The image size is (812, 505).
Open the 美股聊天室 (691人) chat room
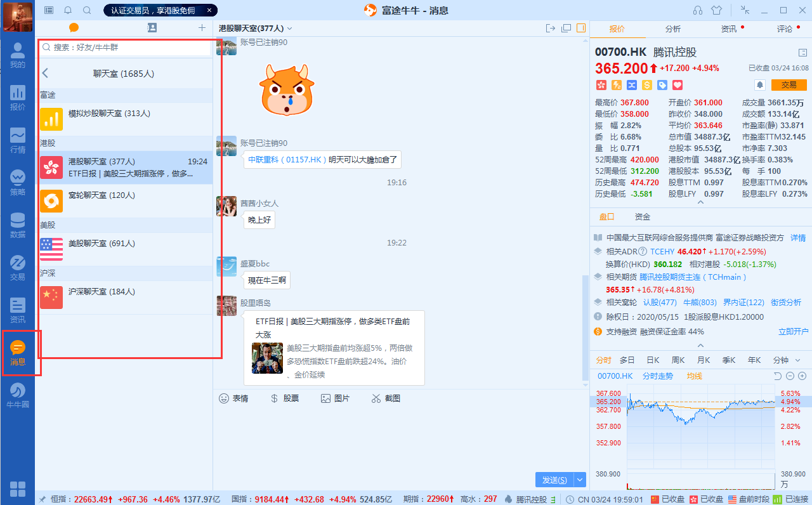pyautogui.click(x=124, y=249)
